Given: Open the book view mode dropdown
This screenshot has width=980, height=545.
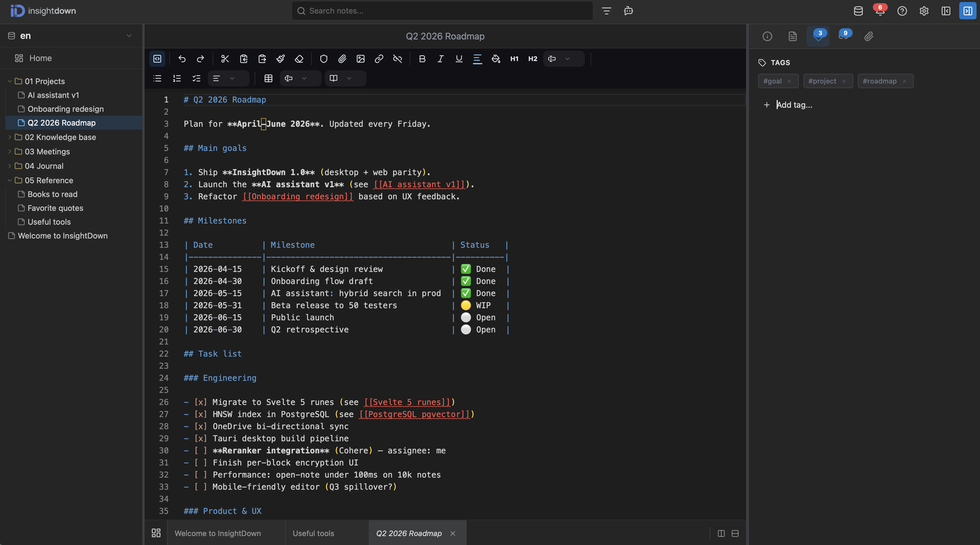Looking at the screenshot, I should click(345, 78).
